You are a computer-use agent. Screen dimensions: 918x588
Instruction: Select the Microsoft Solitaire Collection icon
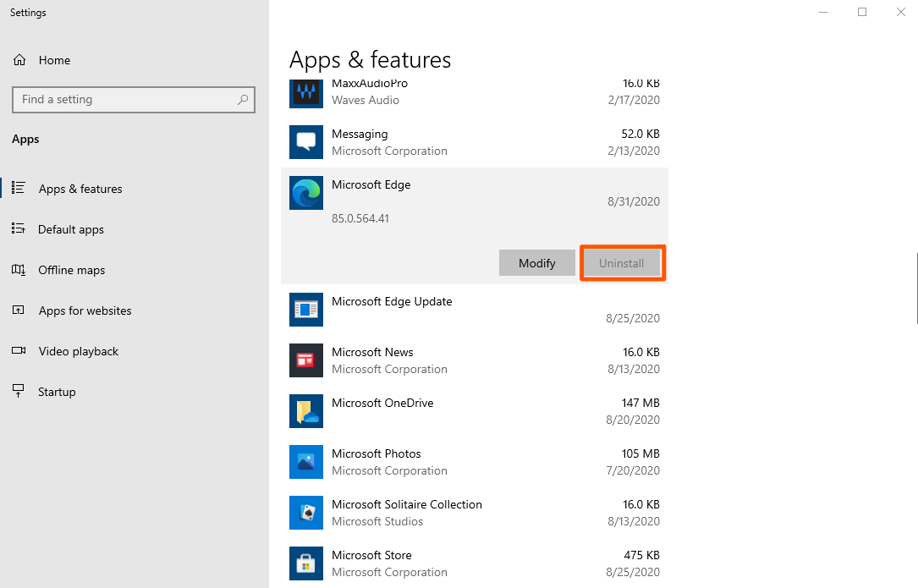[x=306, y=513]
